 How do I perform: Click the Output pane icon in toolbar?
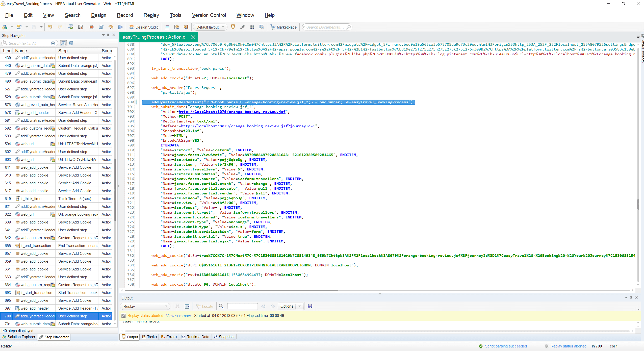pyautogui.click(x=233, y=27)
